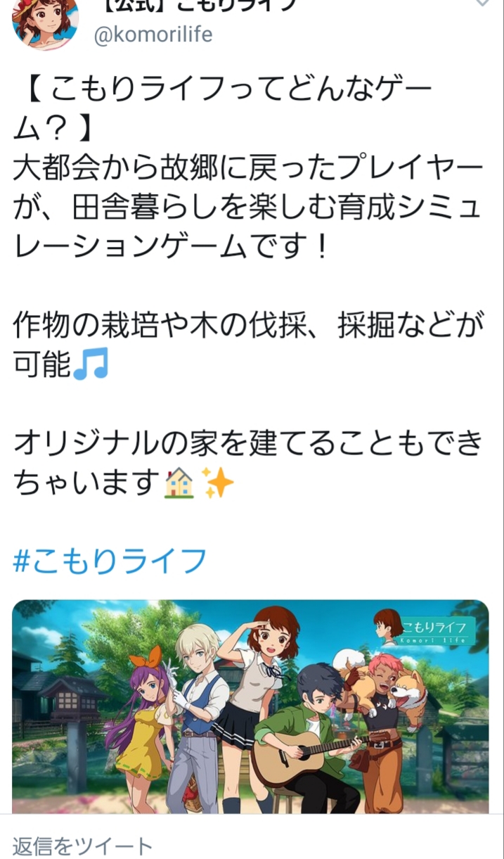Tap the 育成シミュレーションゲーム description paragraph

247,208
